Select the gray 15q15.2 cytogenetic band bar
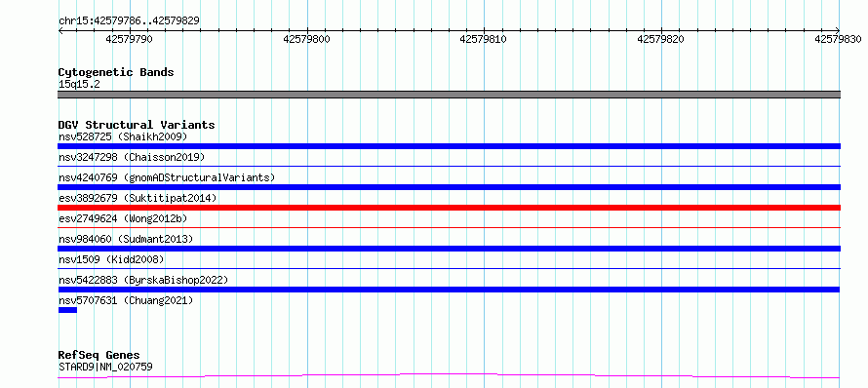This screenshot has height=388, width=868. (449, 95)
